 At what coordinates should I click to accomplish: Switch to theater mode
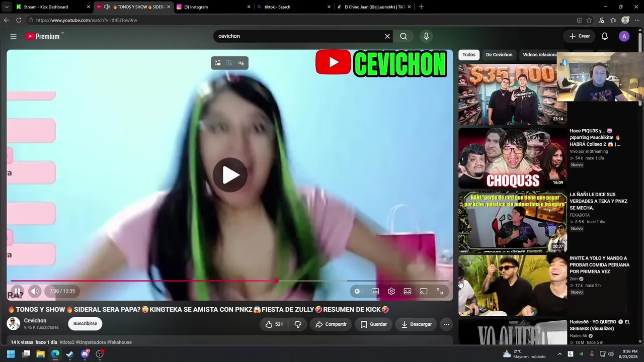coord(408,291)
